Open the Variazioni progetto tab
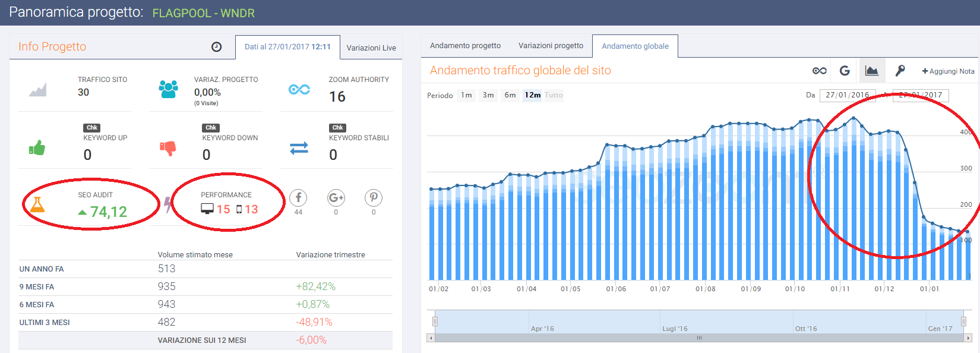The width and height of the screenshot is (980, 353). [551, 46]
